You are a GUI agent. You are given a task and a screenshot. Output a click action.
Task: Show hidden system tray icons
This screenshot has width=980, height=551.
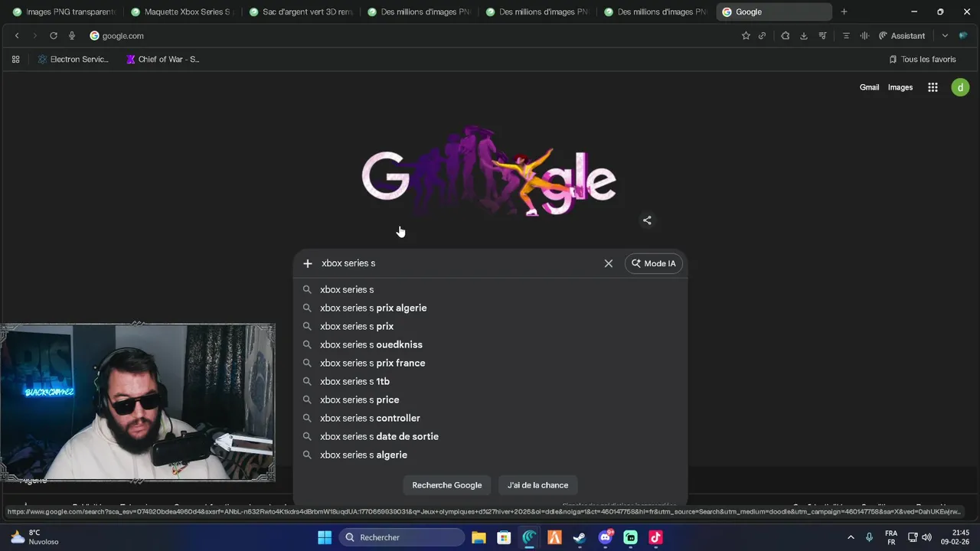pyautogui.click(x=851, y=537)
